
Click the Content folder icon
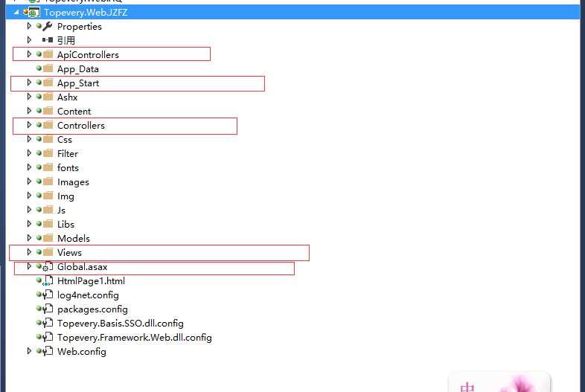point(48,111)
